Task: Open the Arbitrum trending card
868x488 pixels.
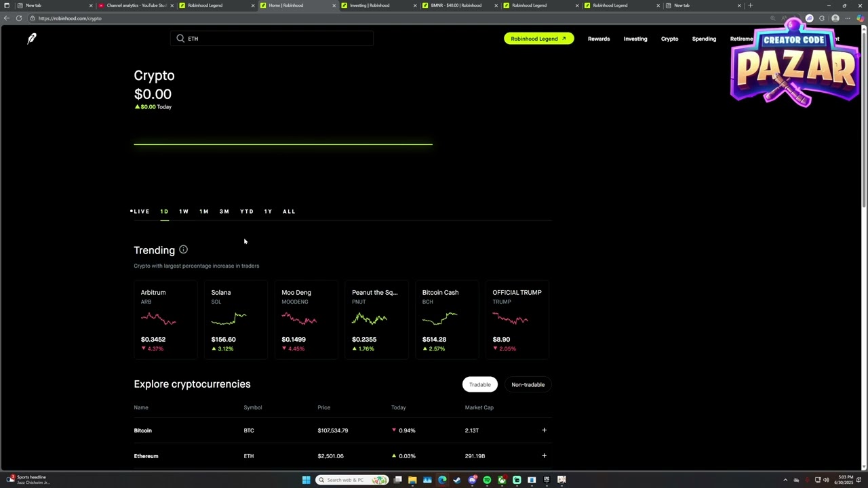Action: [x=165, y=320]
